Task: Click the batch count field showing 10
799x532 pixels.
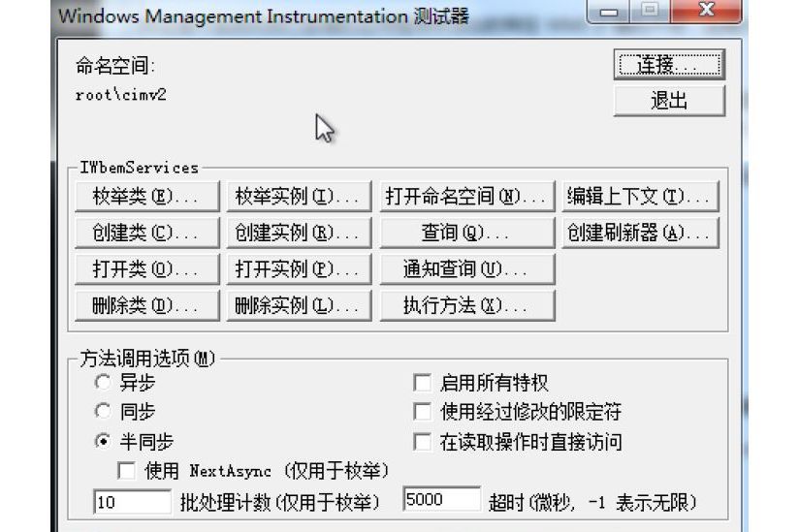Action: click(132, 502)
